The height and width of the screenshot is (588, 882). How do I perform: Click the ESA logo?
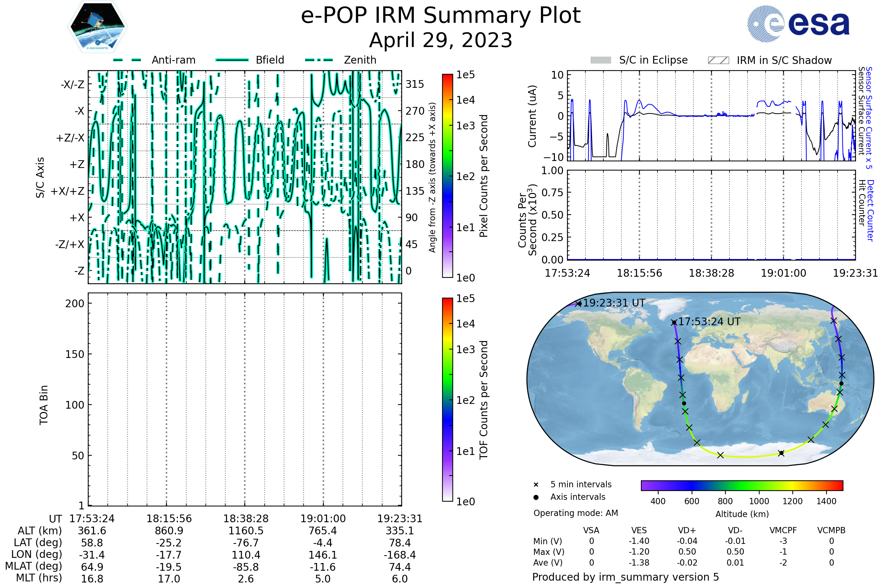799,23
